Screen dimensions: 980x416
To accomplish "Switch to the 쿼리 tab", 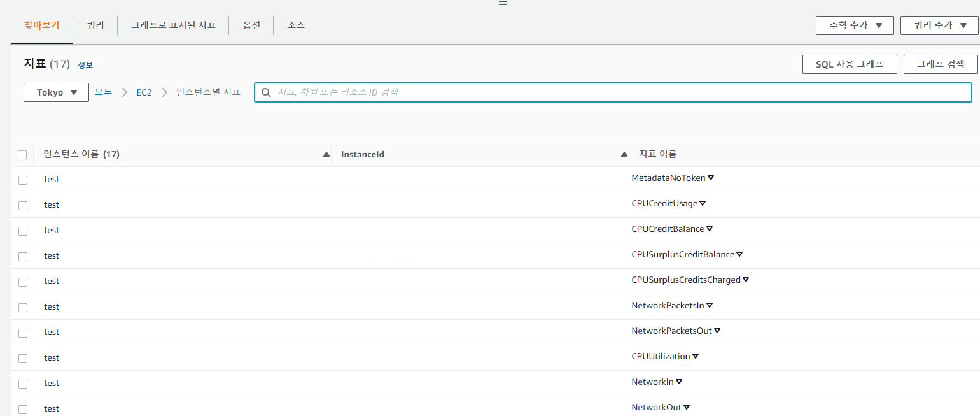I will coord(95,25).
